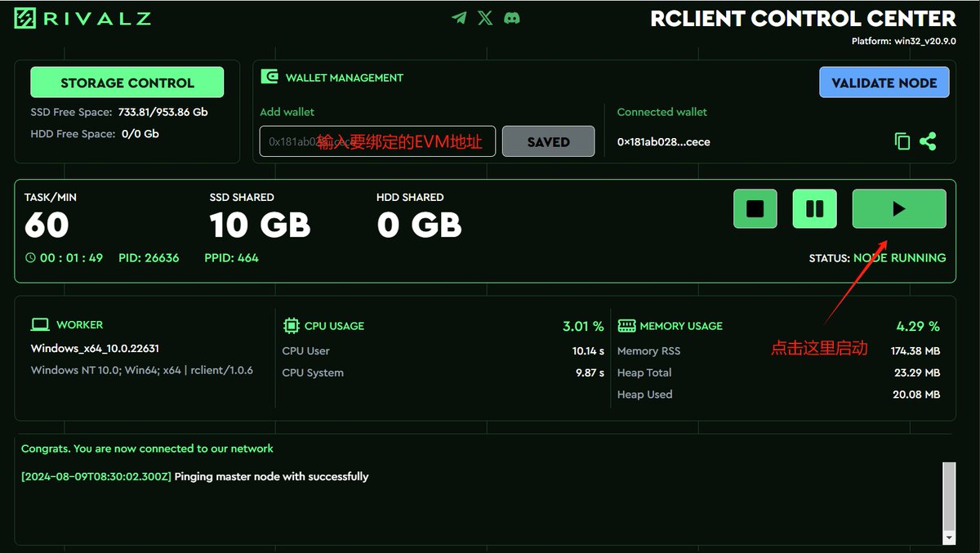
Task: Click the CPU User value 10.14 s
Action: point(588,350)
